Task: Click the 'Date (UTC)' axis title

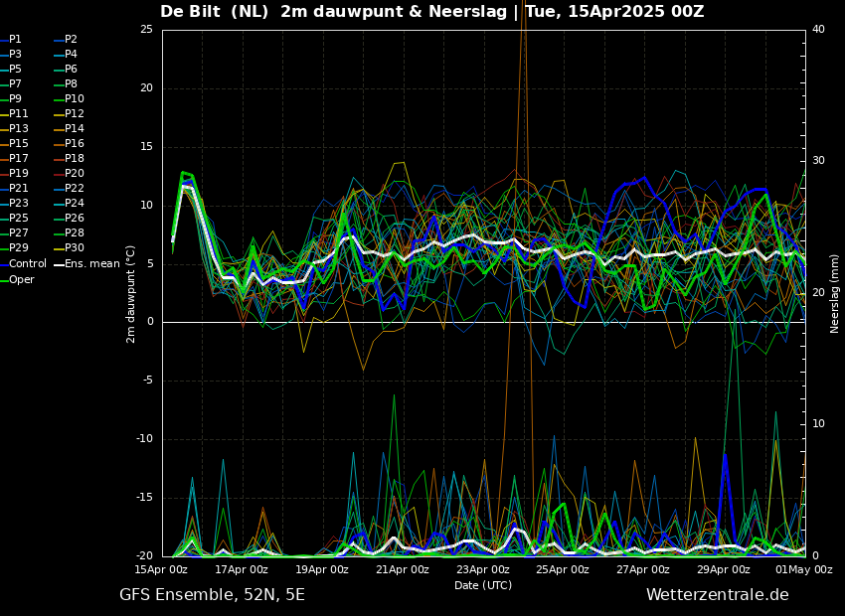Action: [x=483, y=585]
